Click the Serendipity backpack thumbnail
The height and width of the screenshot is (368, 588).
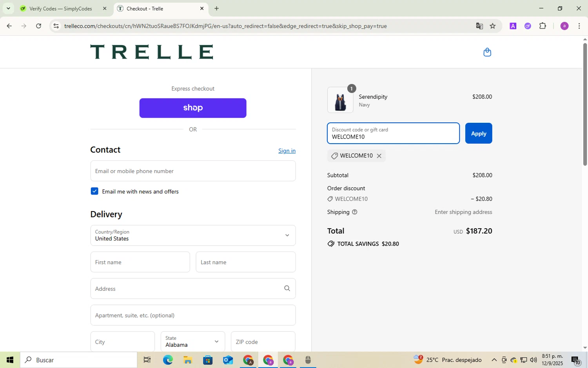tap(340, 100)
